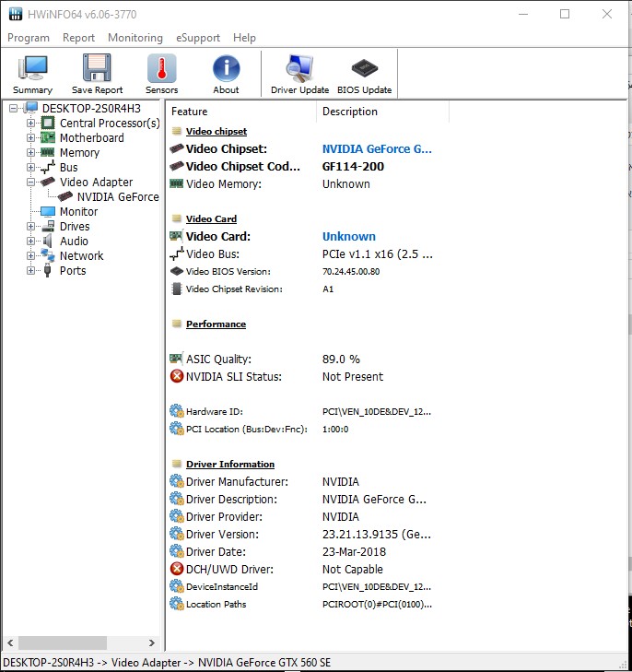
Task: Click the Bus tree icon
Action: (x=48, y=167)
